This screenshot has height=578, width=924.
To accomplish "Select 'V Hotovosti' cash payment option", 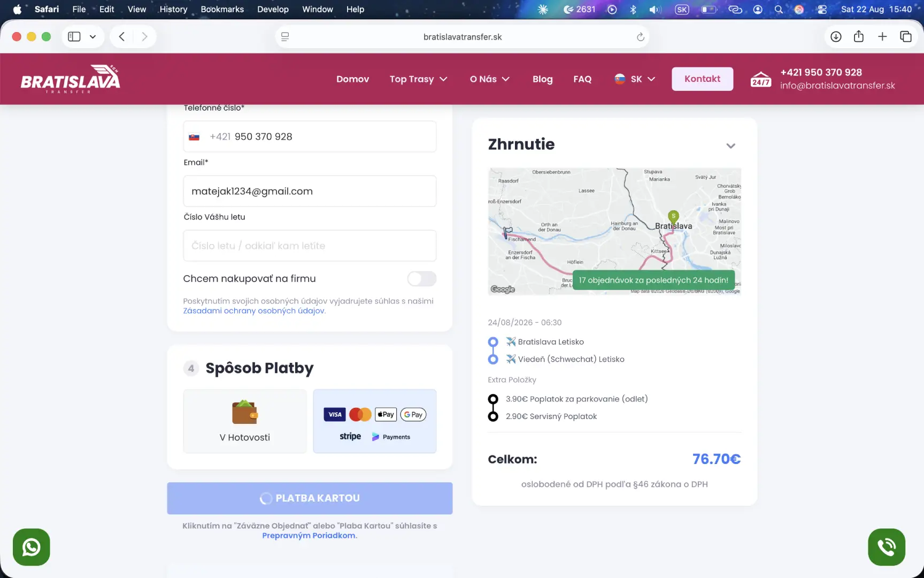I will tap(245, 421).
